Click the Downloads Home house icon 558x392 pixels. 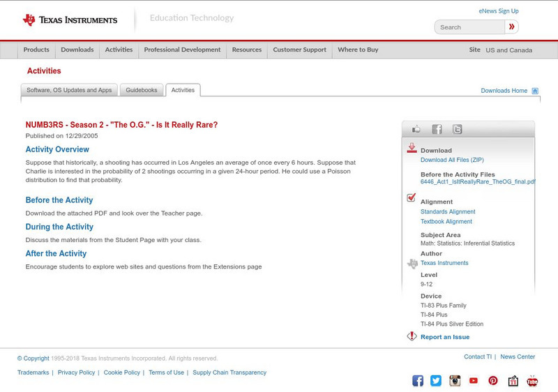coord(535,91)
